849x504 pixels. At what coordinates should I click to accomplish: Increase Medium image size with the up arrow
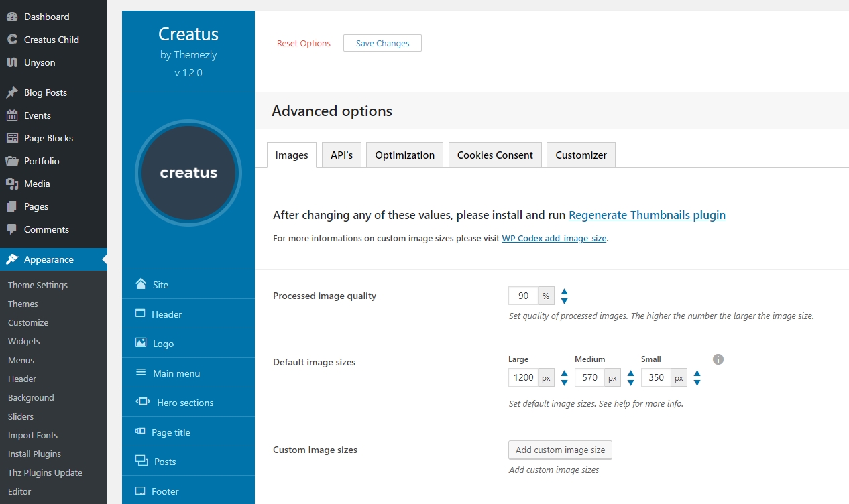tap(630, 373)
